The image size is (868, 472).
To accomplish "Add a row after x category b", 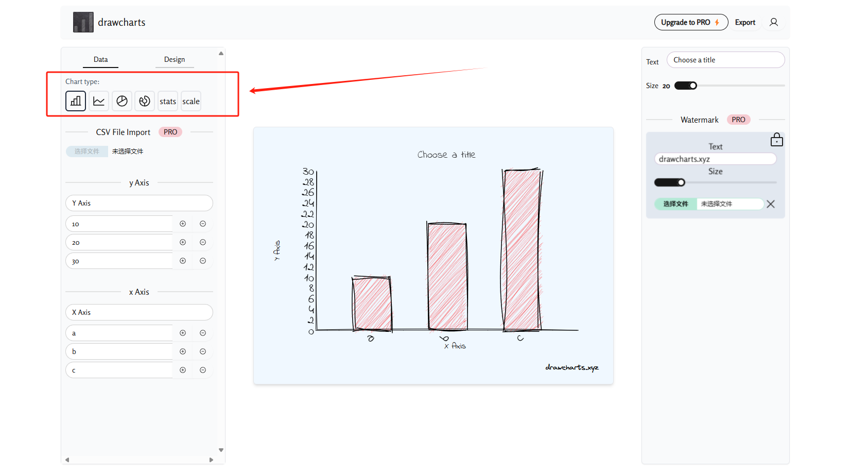I will [x=183, y=351].
